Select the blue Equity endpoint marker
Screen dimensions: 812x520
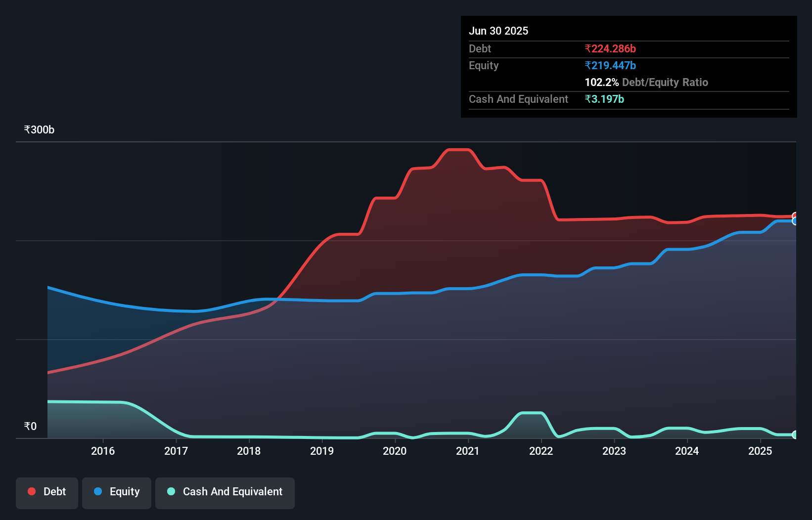coord(795,221)
